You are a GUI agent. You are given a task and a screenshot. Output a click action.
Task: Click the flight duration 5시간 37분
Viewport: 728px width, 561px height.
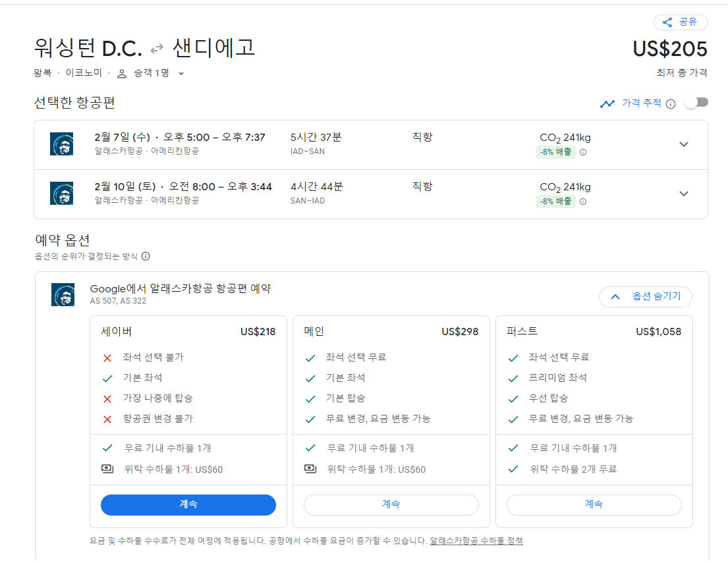pyautogui.click(x=316, y=137)
